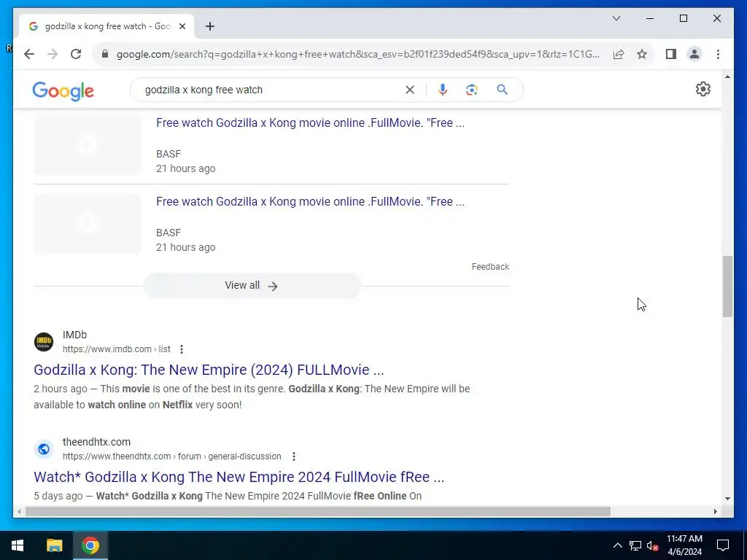The width and height of the screenshot is (747, 560).
Task: Expand the tab search chevron
Action: coord(616,18)
